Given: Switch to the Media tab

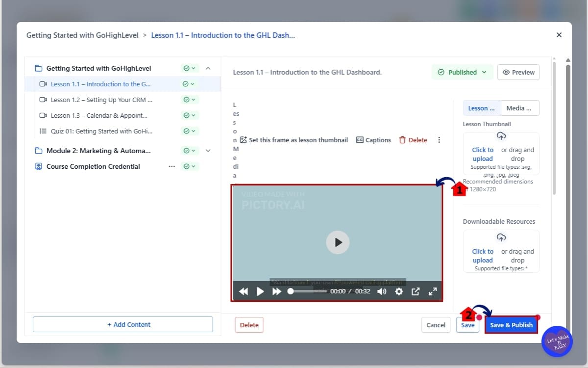Looking at the screenshot, I should pos(520,108).
